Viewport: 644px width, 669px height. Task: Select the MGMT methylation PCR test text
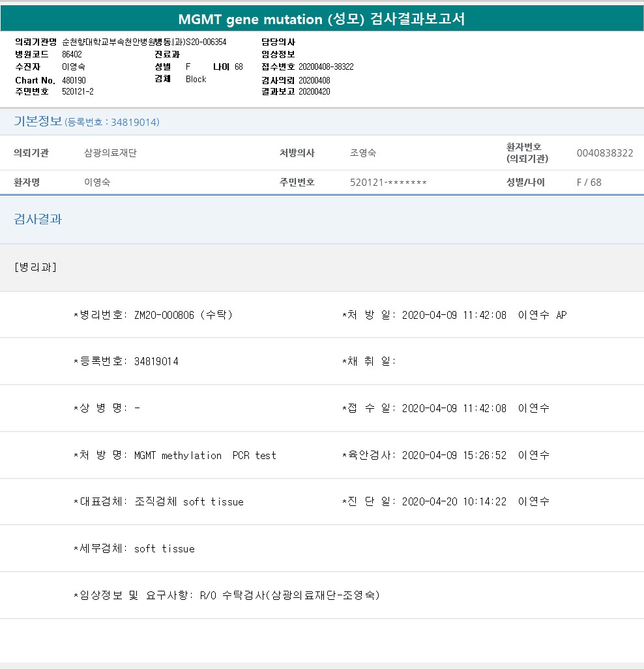[x=205, y=455]
